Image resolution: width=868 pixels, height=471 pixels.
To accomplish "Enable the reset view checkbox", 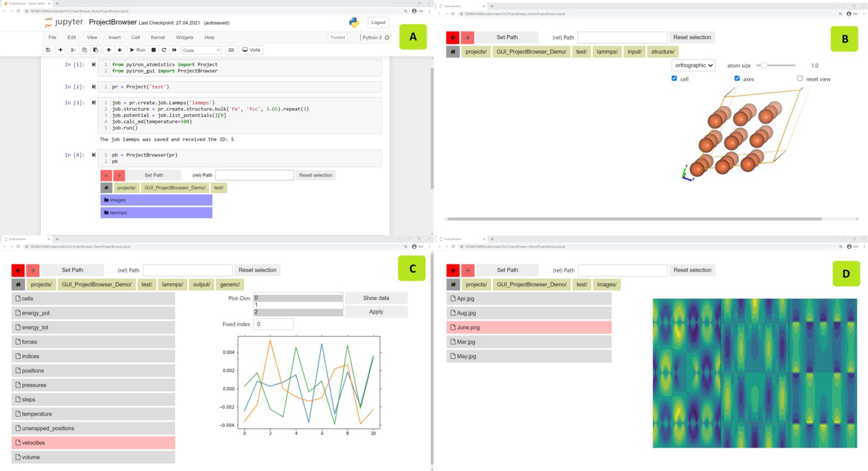I will pos(800,79).
